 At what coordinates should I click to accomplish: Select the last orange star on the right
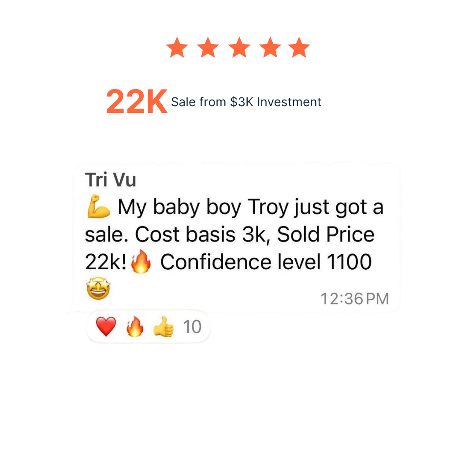299,48
